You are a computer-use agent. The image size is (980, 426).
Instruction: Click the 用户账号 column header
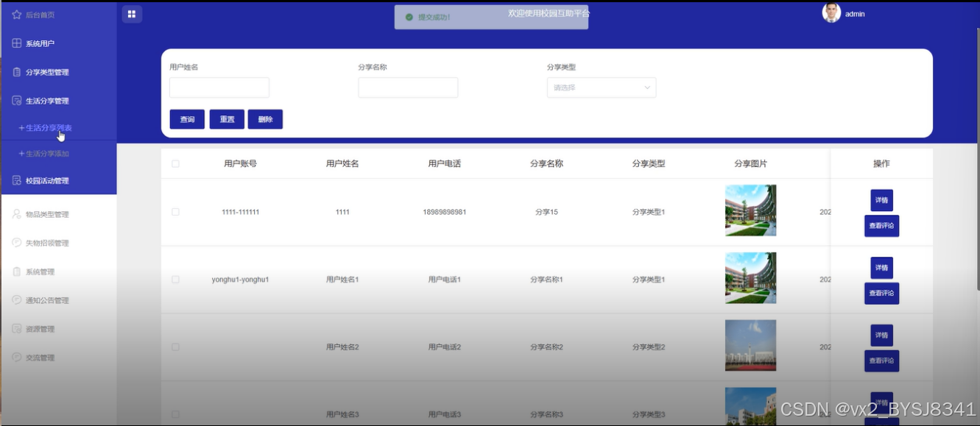click(240, 164)
